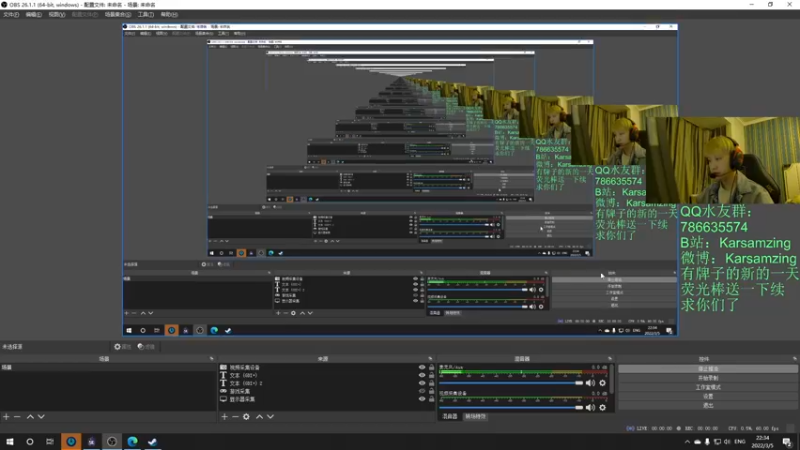Adjust the 视频采集设备 volume slider in mixer
The height and width of the screenshot is (450, 800).
511,408
